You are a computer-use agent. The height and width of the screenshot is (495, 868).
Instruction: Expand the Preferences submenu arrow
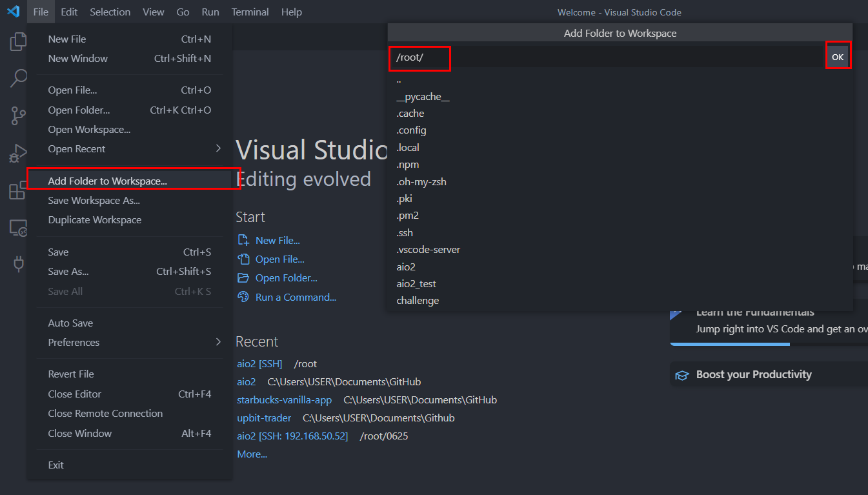(218, 342)
